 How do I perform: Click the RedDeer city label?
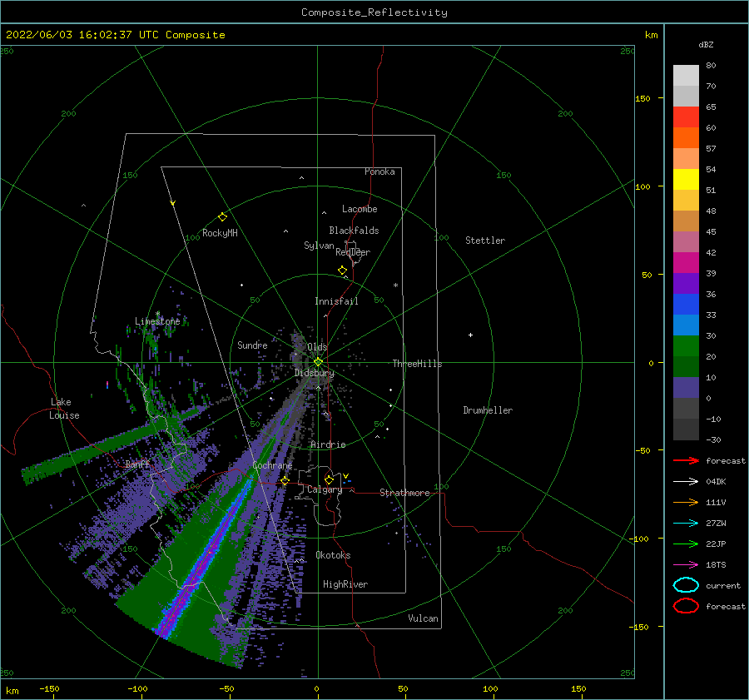353,252
